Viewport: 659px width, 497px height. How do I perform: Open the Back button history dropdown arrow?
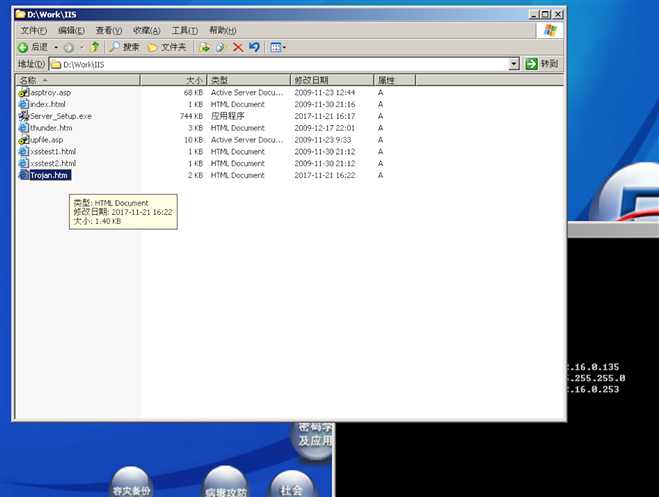55,47
